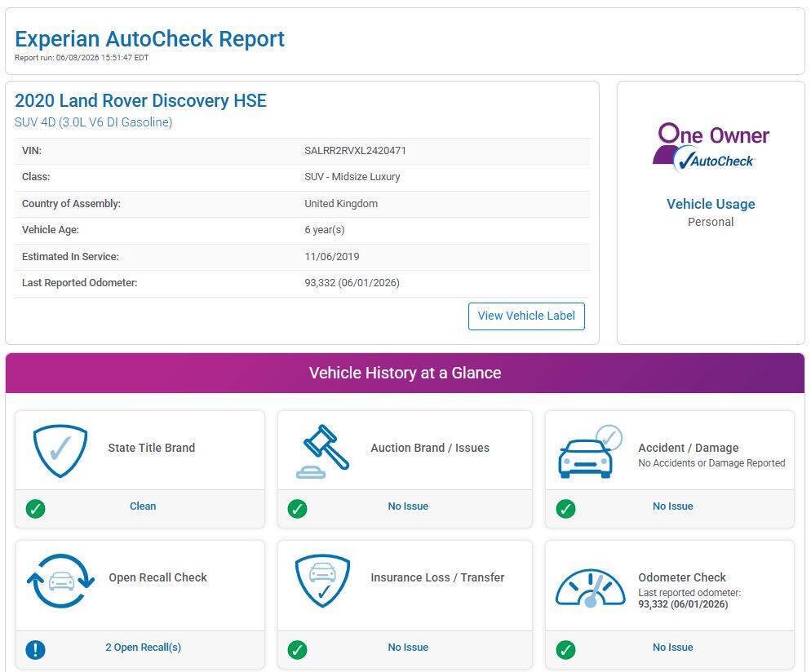Image resolution: width=811 pixels, height=672 pixels.
Task: Click the 2020 Land Rover Discovery HSE heading
Action: [x=140, y=100]
